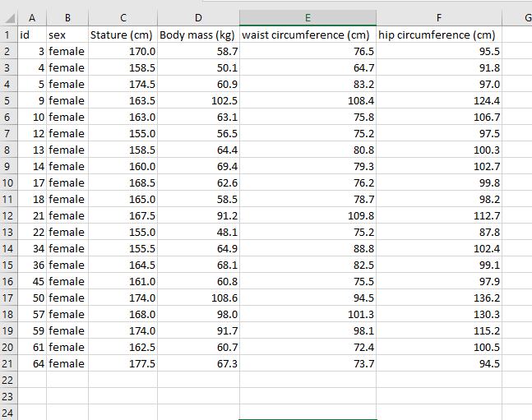This screenshot has height=420, width=532.
Task: Select body mass cell 98.0
Action: (198, 314)
